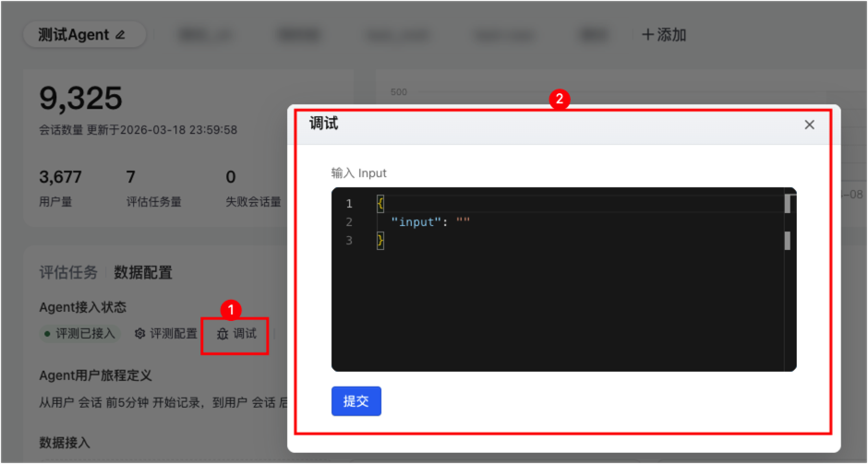Click the 调试 dialog title

pyautogui.click(x=324, y=124)
